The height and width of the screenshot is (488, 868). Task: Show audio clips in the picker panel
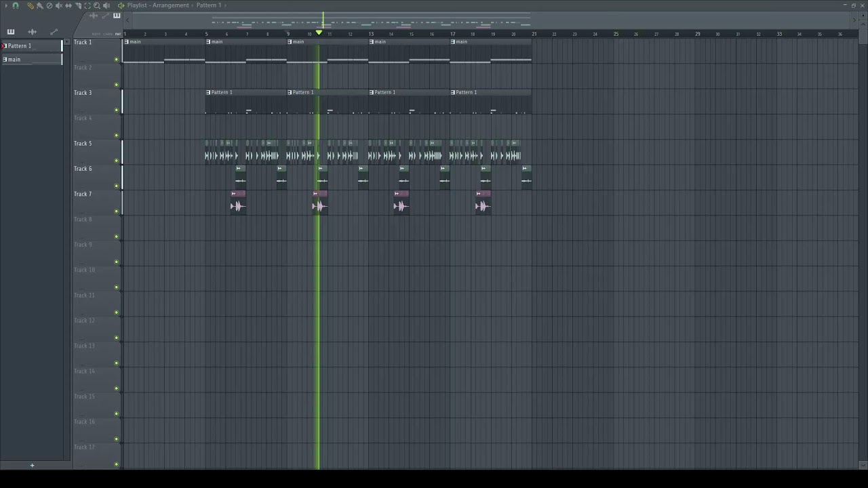point(33,32)
